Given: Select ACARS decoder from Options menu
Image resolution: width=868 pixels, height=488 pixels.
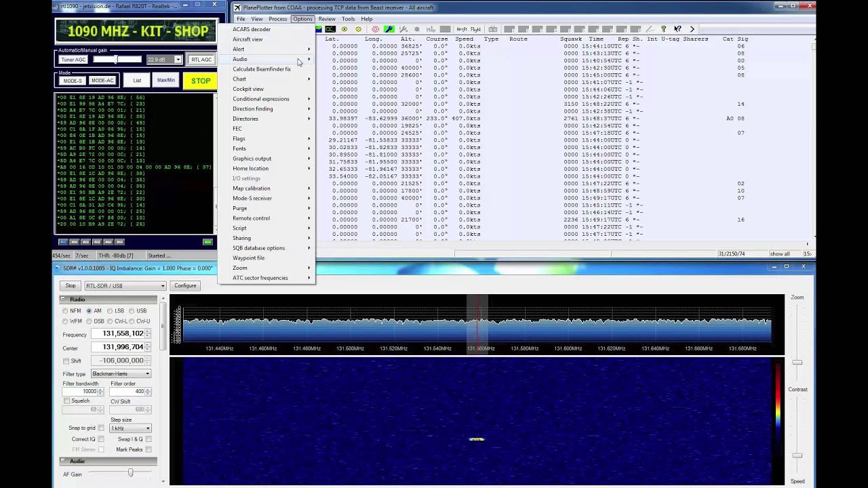Looking at the screenshot, I should point(252,29).
